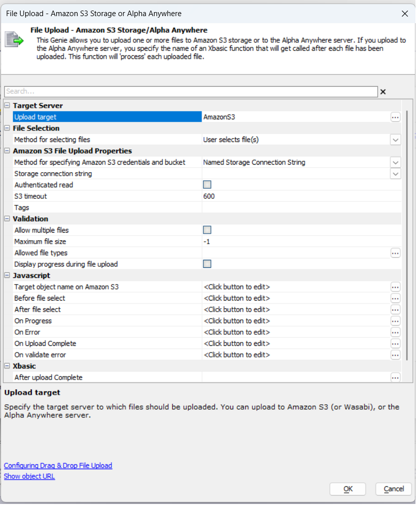Edit the On Error script
The width and height of the screenshot is (420, 509).
coord(395,332)
